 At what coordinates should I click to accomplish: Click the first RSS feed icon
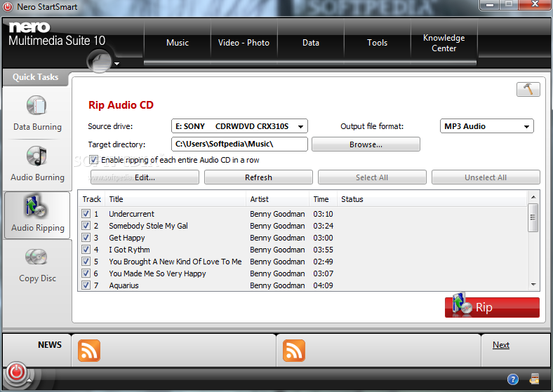coord(89,351)
